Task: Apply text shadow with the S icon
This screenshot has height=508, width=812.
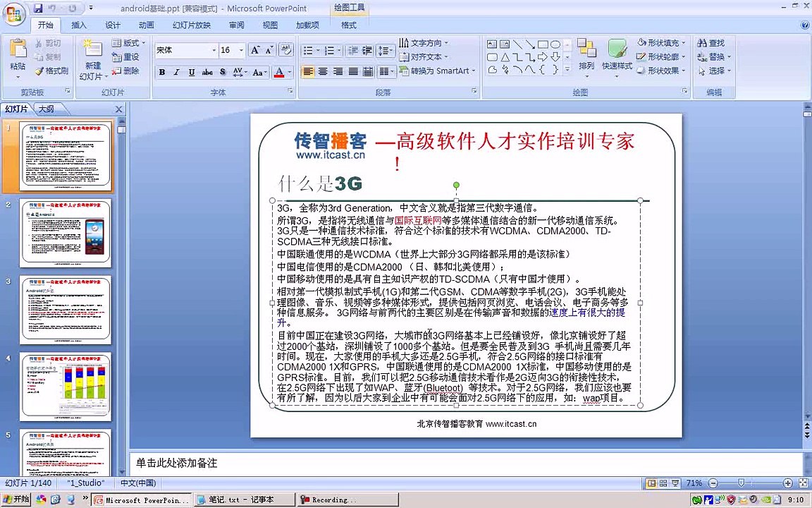Action: coord(223,72)
